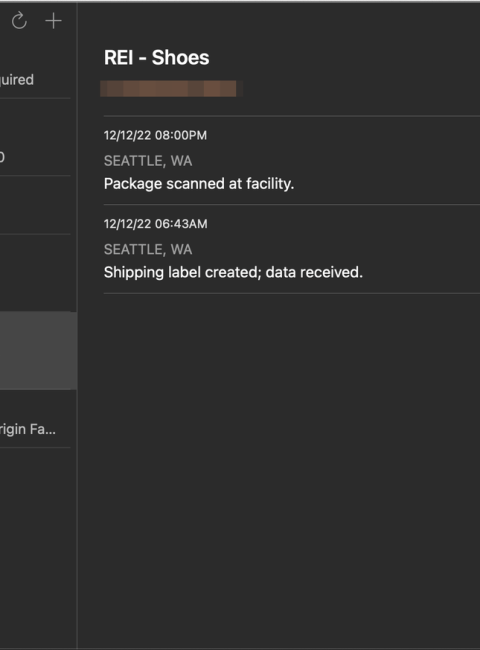This screenshot has height=650, width=480.
Task: Click empty detail area below tracking events
Action: pyautogui.click(x=279, y=468)
